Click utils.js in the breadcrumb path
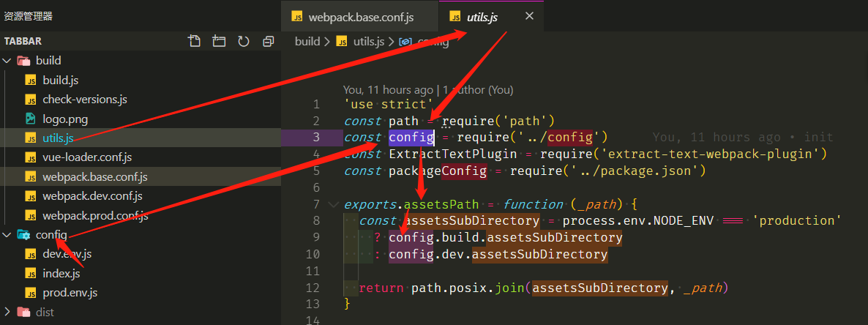This screenshot has width=868, height=325. tap(369, 42)
